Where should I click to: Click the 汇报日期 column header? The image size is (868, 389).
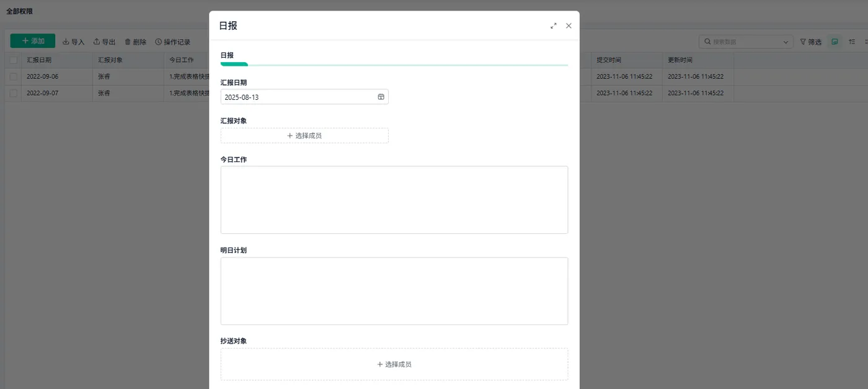pyautogui.click(x=57, y=60)
